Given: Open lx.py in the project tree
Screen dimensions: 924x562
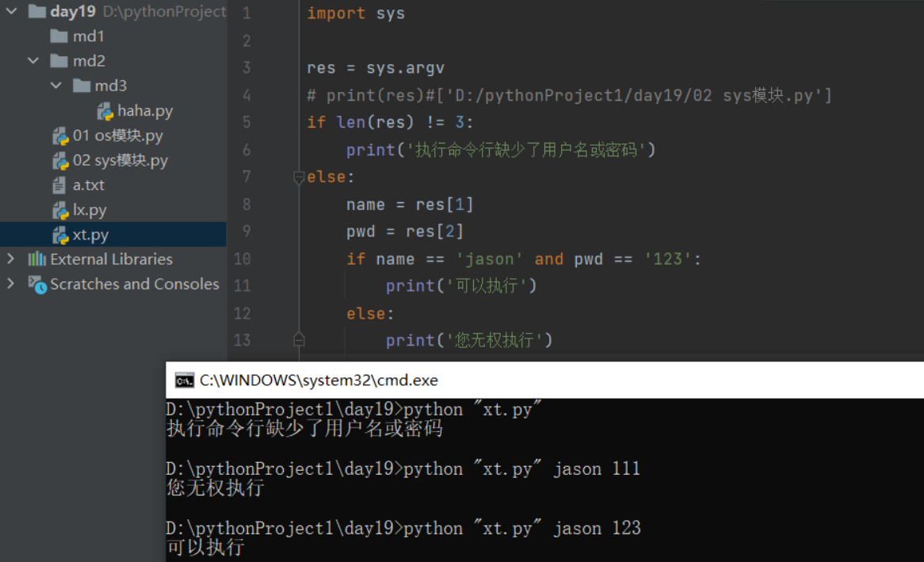Looking at the screenshot, I should 90,210.
